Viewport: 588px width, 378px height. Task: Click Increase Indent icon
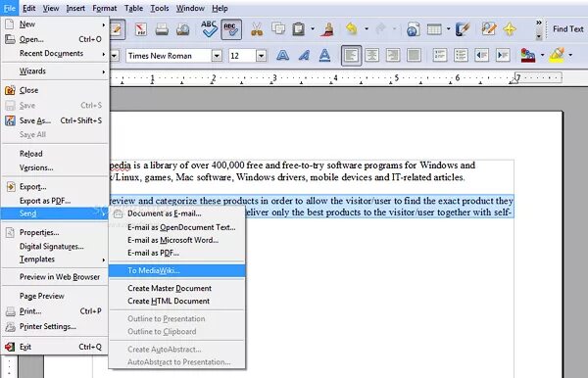tap(503, 56)
